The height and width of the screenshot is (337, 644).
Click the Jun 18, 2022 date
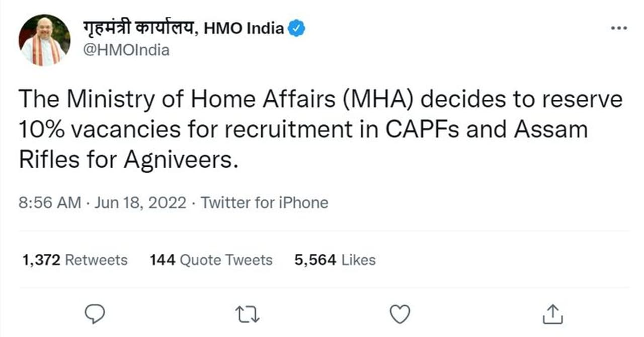(141, 203)
